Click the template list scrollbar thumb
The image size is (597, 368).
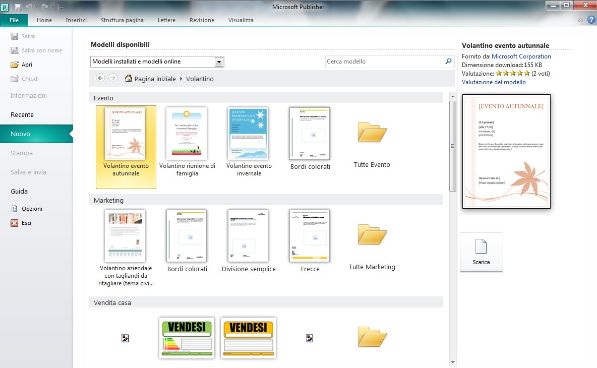(452, 146)
